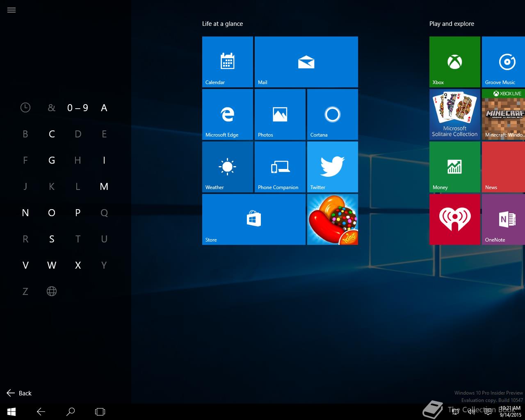Jump to apps starting with I

pyautogui.click(x=104, y=160)
